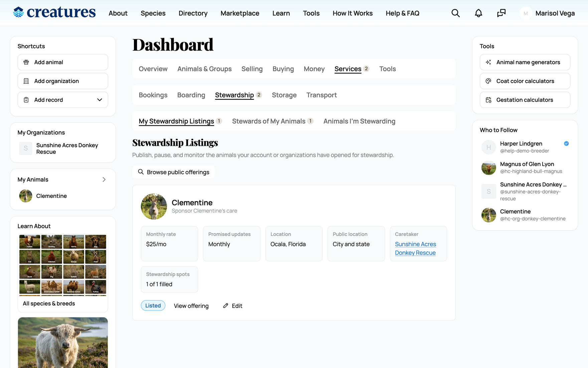Viewport: 588px width, 368px height.
Task: Click Clementine's avatar in Who to Follow
Action: tap(488, 215)
